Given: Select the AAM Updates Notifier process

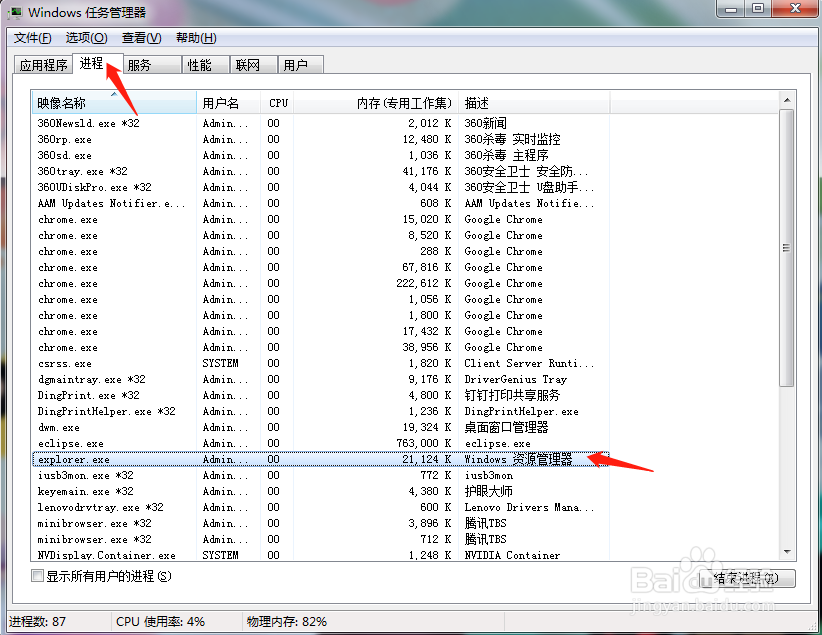Looking at the screenshot, I should pyautogui.click(x=321, y=203).
